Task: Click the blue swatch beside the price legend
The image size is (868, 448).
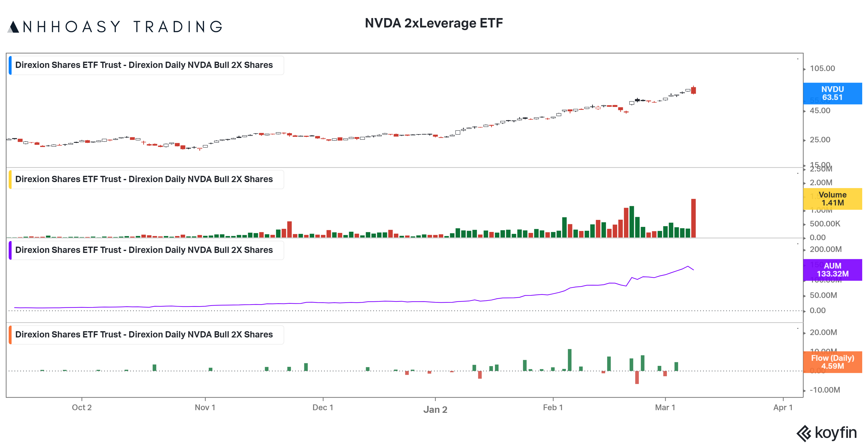Action: [10, 65]
